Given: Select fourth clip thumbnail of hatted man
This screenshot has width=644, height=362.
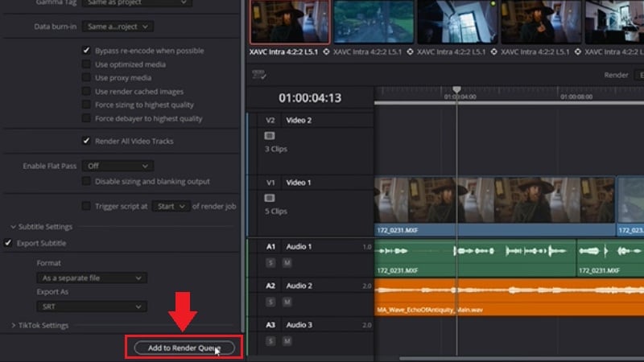Looking at the screenshot, I should (x=541, y=22).
